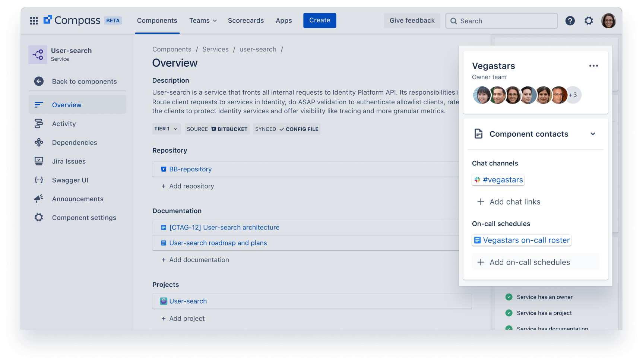Image resolution: width=643 pixels, height=364 pixels.
Task: Open Component settings gear icon
Action: pos(39,218)
